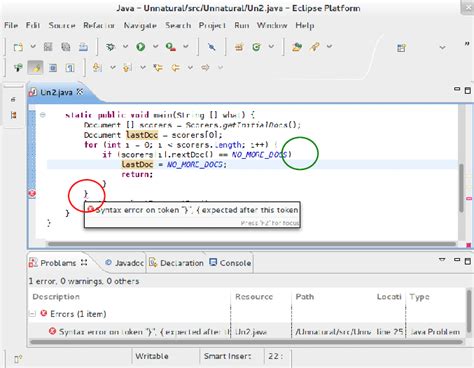
Task: Toggle Mark Occurrences highlighter button
Action: click(35, 68)
